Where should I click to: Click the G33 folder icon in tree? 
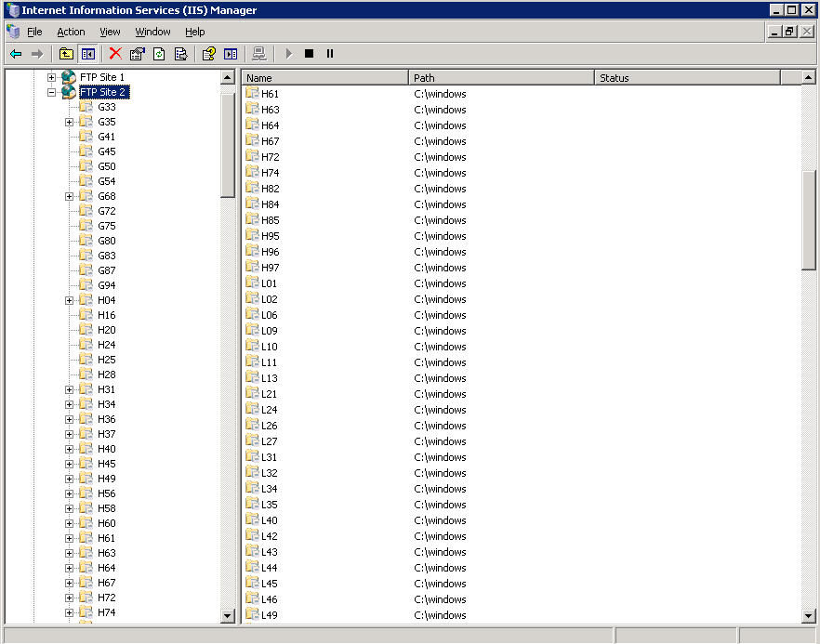(x=86, y=107)
